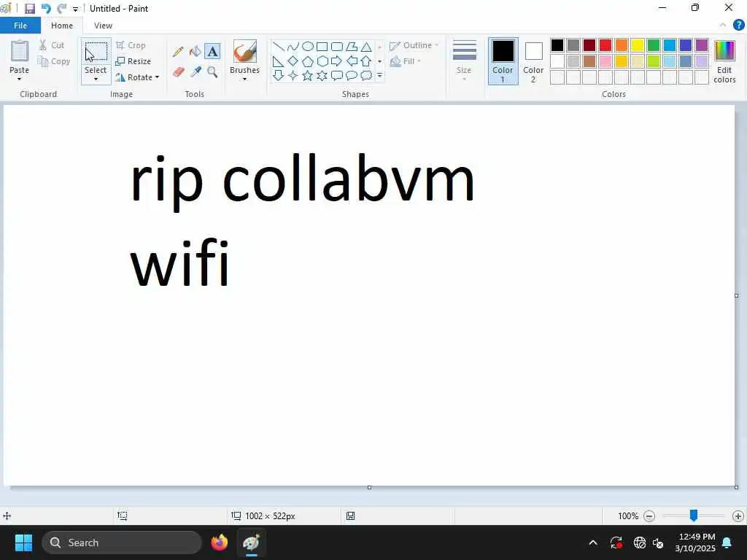The height and width of the screenshot is (560, 747).
Task: Click the Undo arrow in title bar
Action: [x=46, y=9]
